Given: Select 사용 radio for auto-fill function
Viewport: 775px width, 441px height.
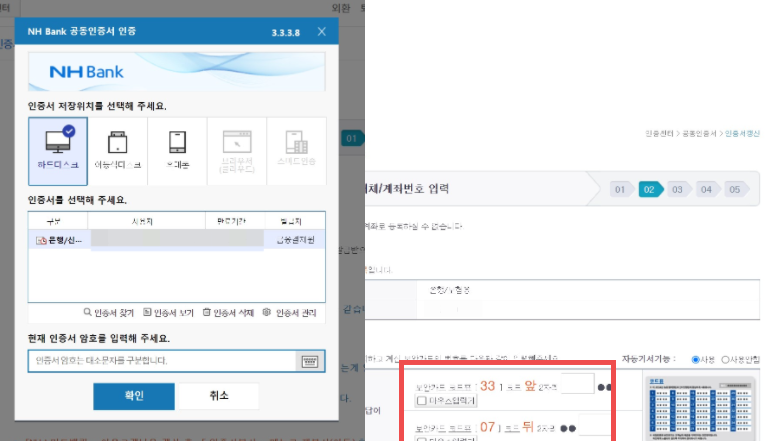Looking at the screenshot, I should click(695, 359).
